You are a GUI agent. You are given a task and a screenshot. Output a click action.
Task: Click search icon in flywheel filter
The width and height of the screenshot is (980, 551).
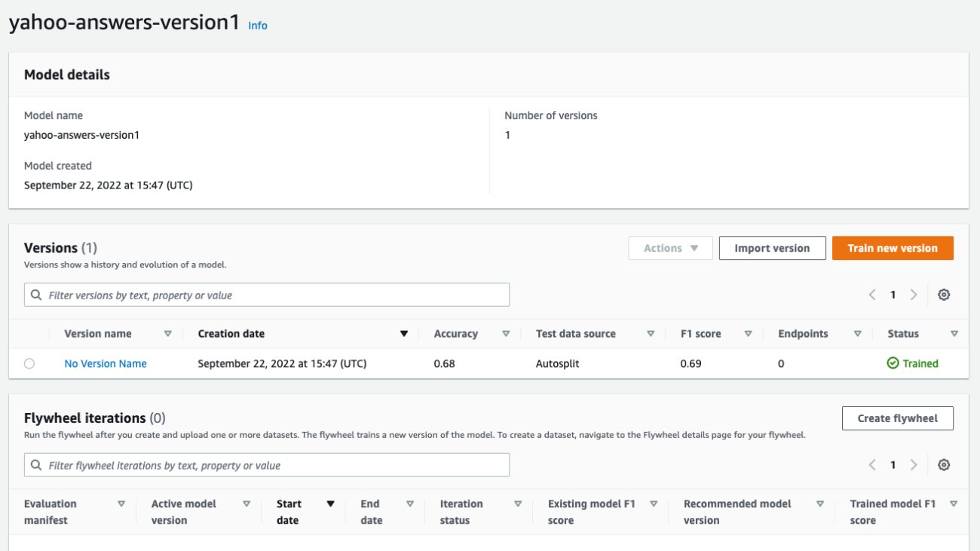[36, 465]
